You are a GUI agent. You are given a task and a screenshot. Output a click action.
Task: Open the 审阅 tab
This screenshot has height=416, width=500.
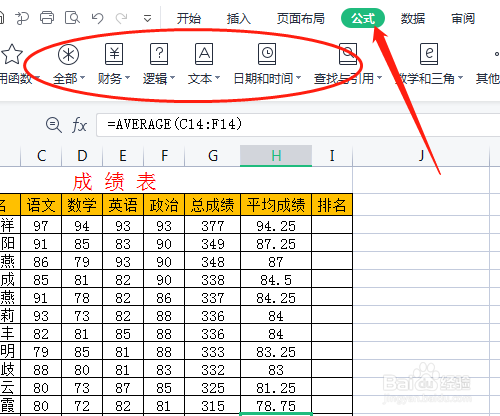463,18
